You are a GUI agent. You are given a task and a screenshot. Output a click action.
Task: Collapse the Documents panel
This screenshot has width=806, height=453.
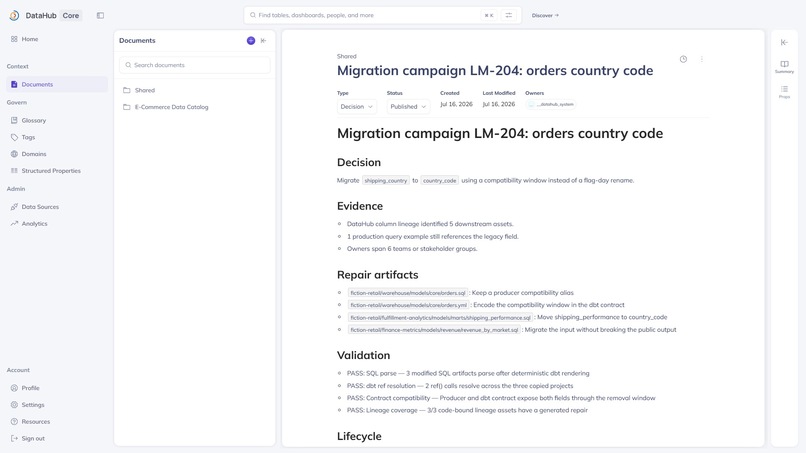click(263, 41)
